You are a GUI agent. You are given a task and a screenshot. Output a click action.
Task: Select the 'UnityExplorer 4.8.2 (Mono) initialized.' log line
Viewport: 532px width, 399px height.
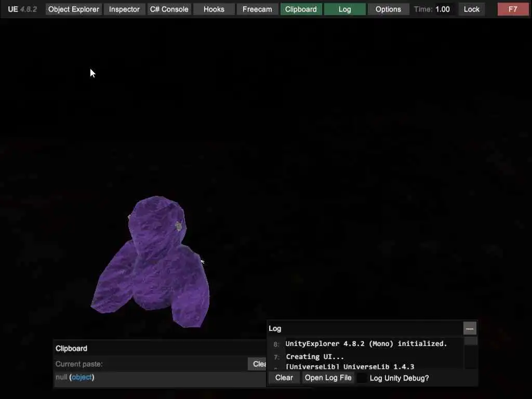pos(366,344)
